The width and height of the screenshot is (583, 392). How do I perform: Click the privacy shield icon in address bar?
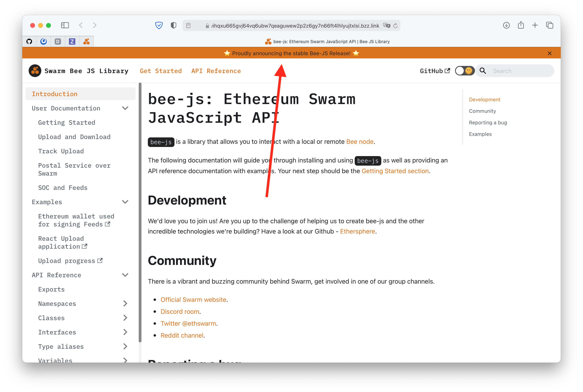pos(159,25)
